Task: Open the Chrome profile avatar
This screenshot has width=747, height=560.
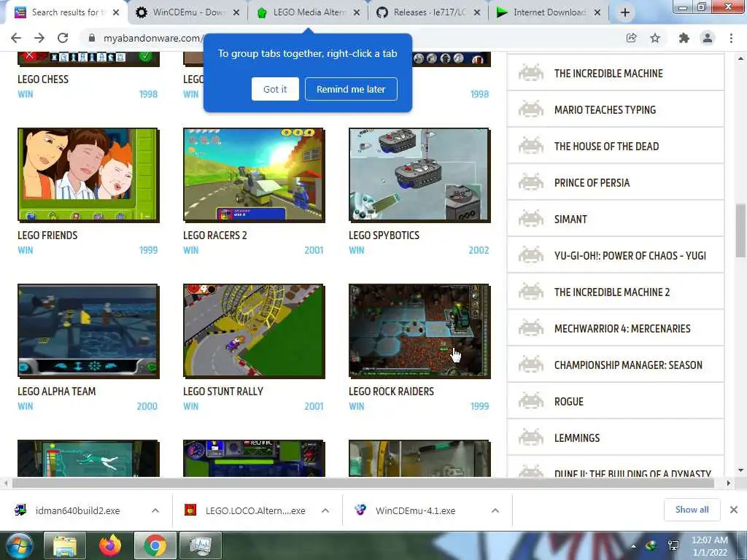Action: tap(708, 38)
